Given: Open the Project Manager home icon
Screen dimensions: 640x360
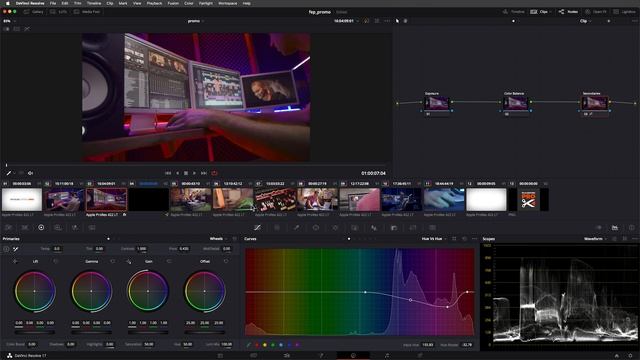Looking at the screenshot, I should [616, 356].
